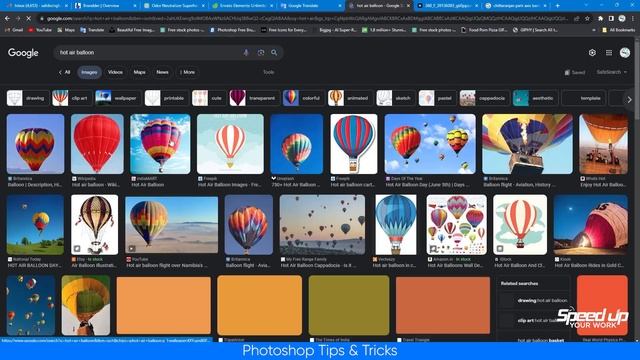Open the Gmail bookmark
The height and width of the screenshot is (360, 640).
click(x=14, y=30)
